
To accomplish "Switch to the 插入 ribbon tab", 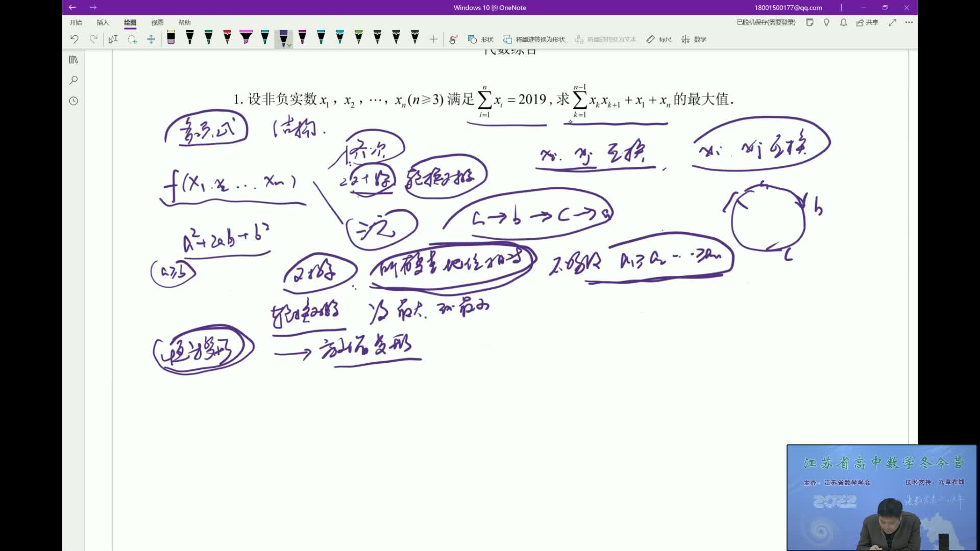I will pos(103,22).
